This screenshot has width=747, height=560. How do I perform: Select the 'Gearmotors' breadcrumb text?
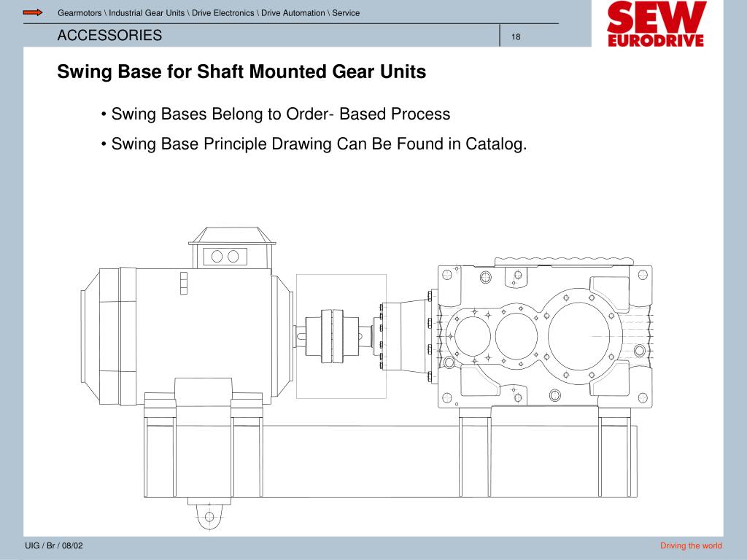(x=79, y=13)
